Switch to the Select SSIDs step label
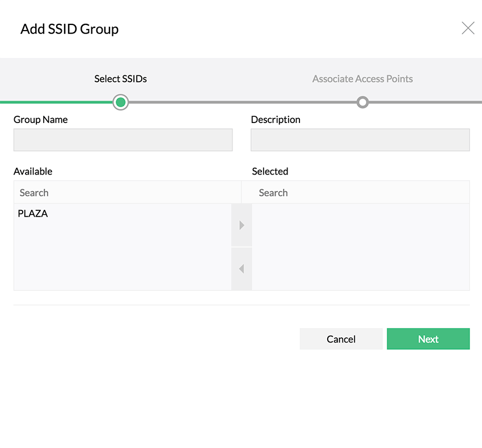Viewport: 482px width, 448px height. click(120, 79)
